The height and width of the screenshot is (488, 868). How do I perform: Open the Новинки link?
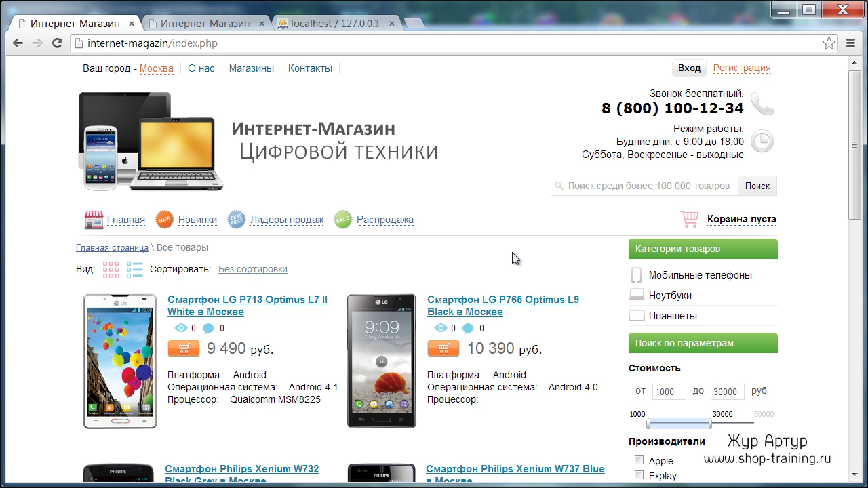(x=197, y=220)
